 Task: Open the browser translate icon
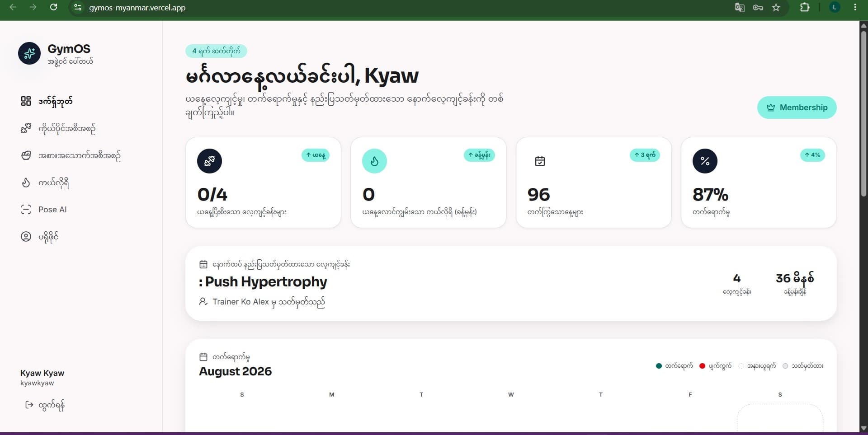click(x=740, y=7)
